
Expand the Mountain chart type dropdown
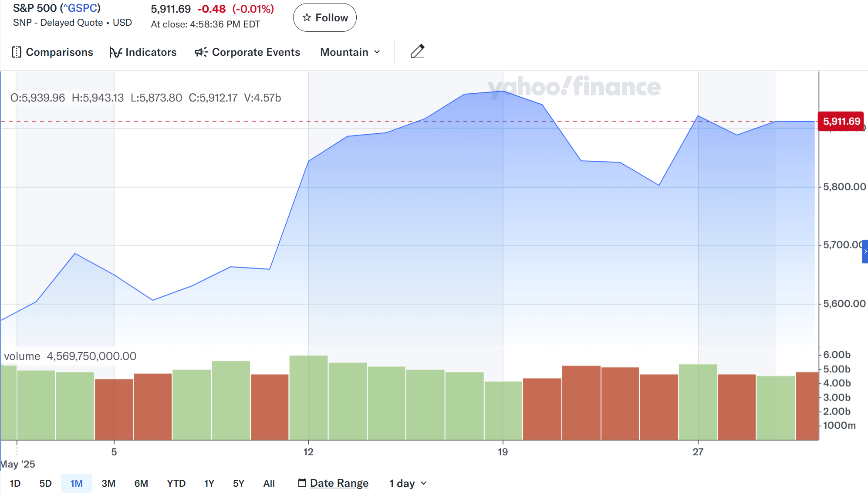350,52
